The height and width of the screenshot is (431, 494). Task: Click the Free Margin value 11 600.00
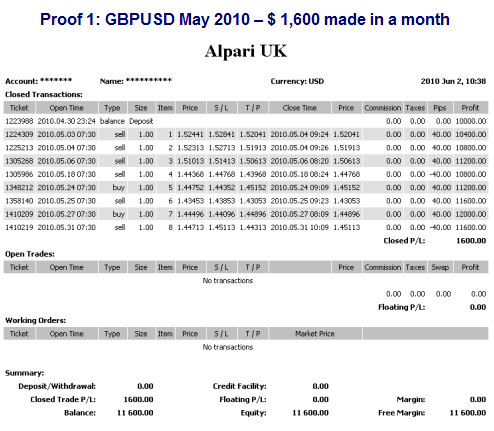point(468,413)
